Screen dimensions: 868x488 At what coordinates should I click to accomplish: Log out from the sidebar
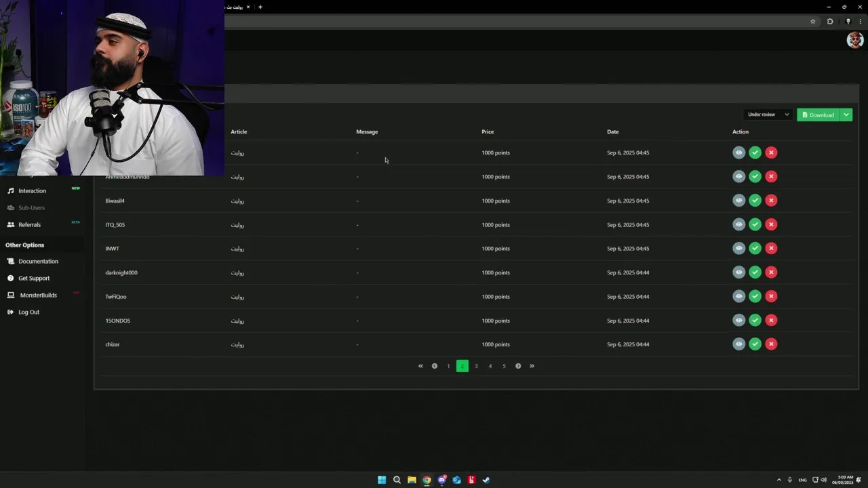[x=28, y=312]
